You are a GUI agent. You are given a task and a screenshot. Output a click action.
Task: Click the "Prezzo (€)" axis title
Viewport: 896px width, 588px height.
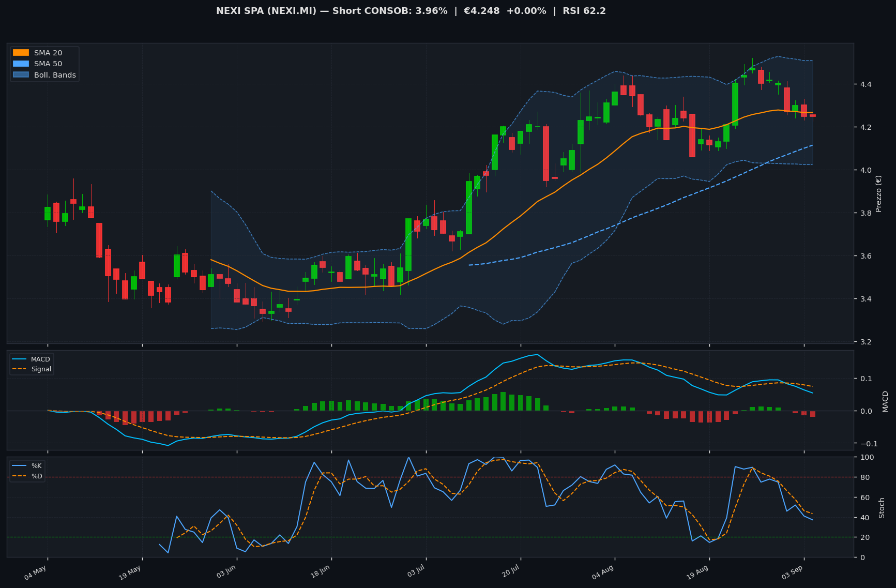(x=878, y=193)
